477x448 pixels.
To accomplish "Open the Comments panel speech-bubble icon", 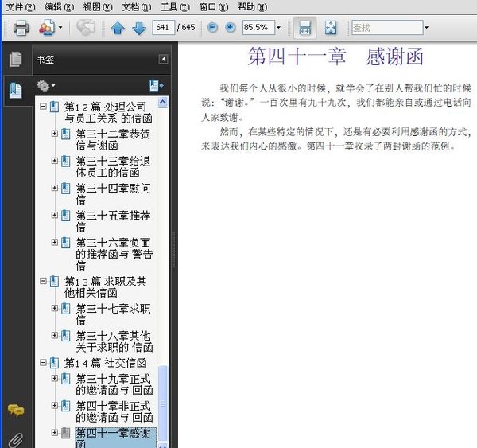I will pos(16,411).
